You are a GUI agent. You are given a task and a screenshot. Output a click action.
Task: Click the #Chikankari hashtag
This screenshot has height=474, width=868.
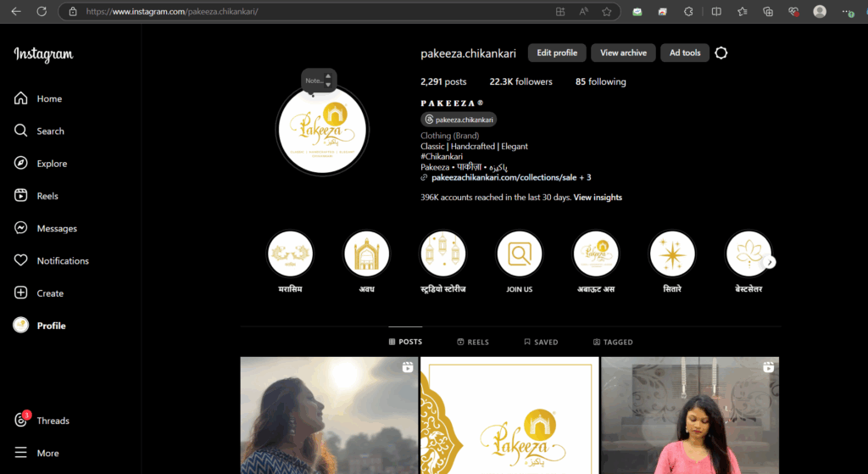pyautogui.click(x=441, y=157)
